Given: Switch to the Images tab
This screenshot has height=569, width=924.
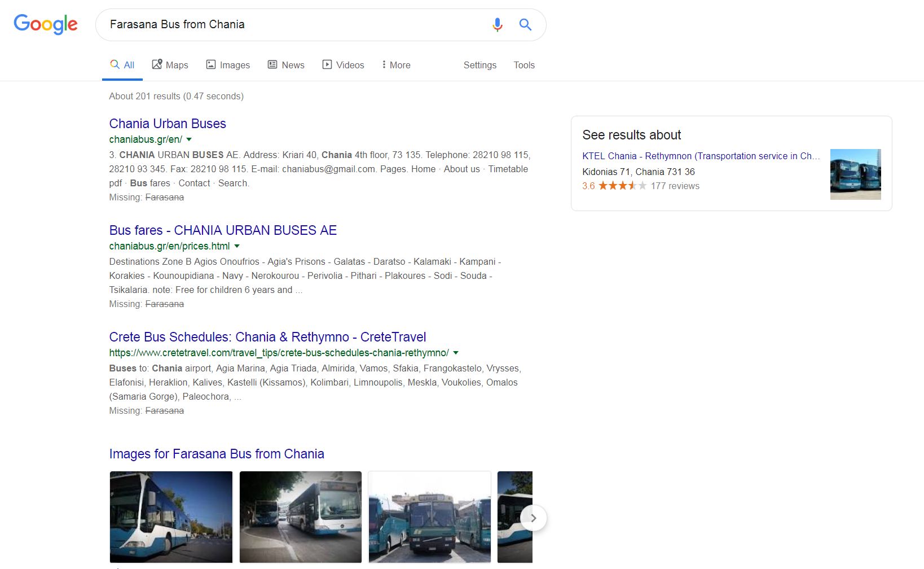Looking at the screenshot, I should pos(228,65).
